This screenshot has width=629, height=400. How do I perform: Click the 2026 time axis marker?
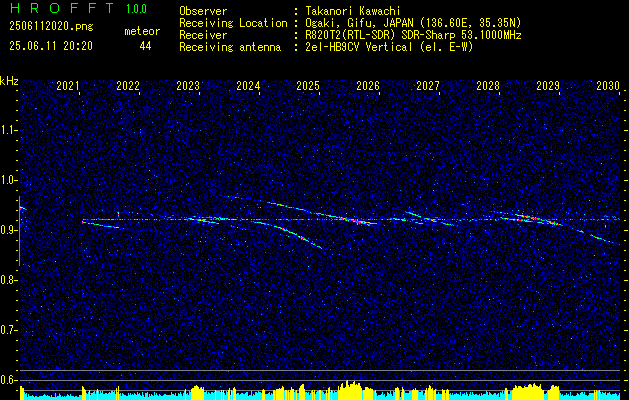tap(368, 85)
